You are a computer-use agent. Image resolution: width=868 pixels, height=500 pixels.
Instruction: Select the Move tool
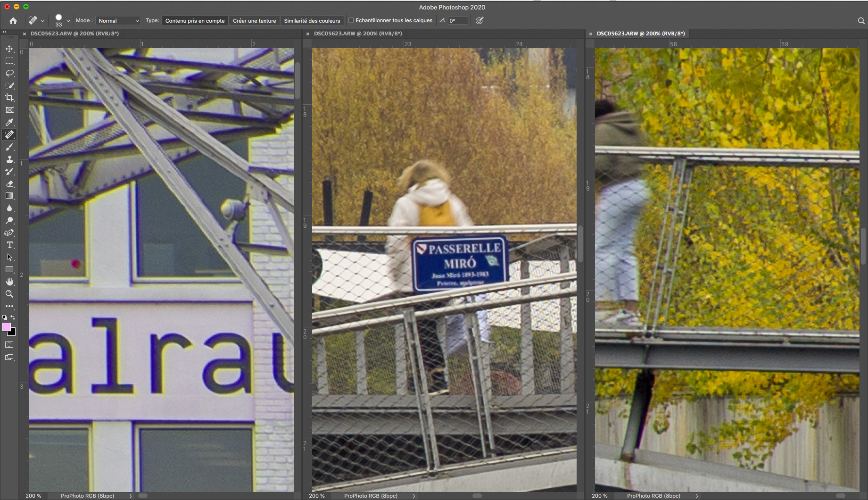(x=9, y=49)
